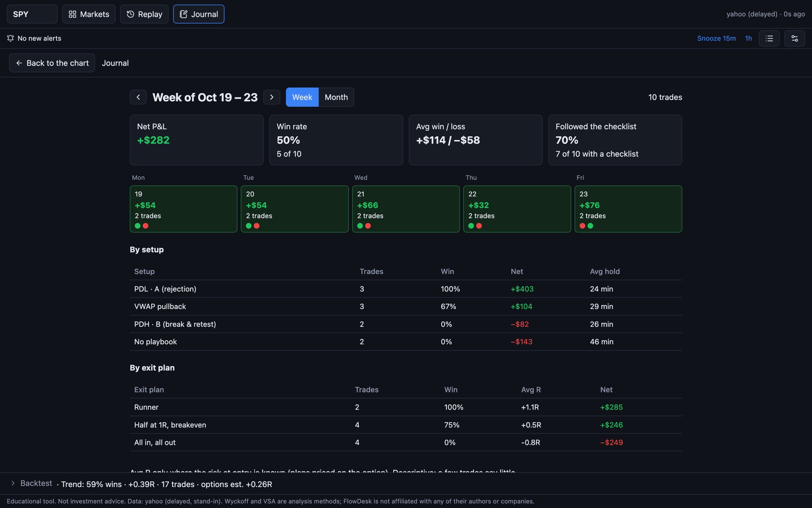Select the PDL · A (rejection) setup row

point(406,289)
